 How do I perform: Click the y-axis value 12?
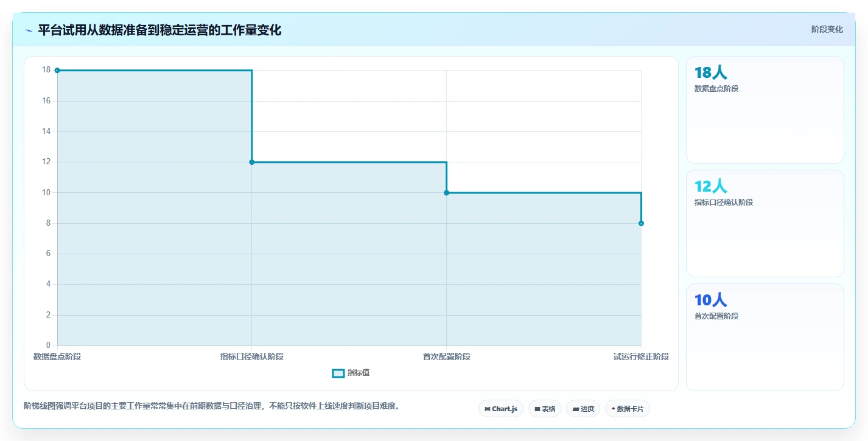[x=46, y=162]
